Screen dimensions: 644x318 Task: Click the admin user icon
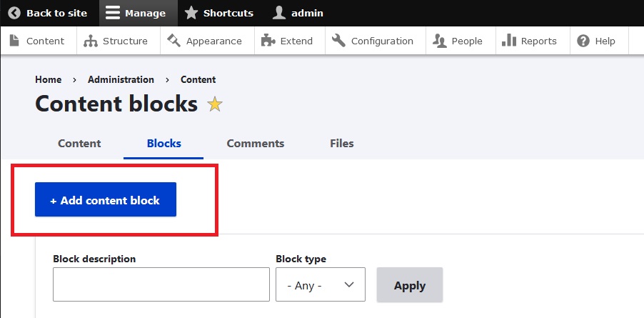[279, 13]
